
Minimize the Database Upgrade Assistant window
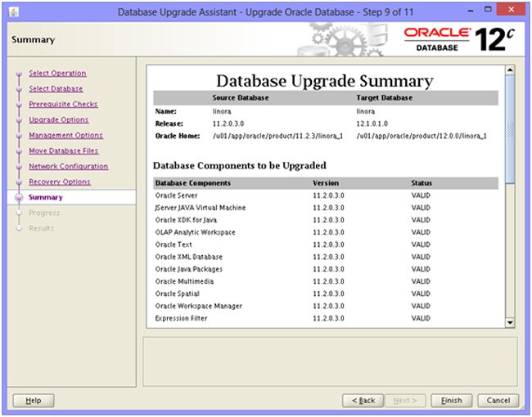[x=471, y=11]
